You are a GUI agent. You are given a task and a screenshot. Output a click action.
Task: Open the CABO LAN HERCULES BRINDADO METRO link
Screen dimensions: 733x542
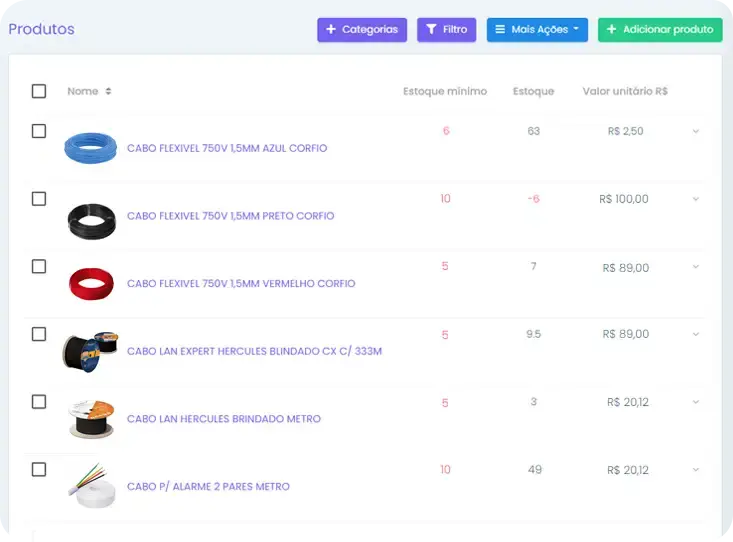(x=224, y=419)
